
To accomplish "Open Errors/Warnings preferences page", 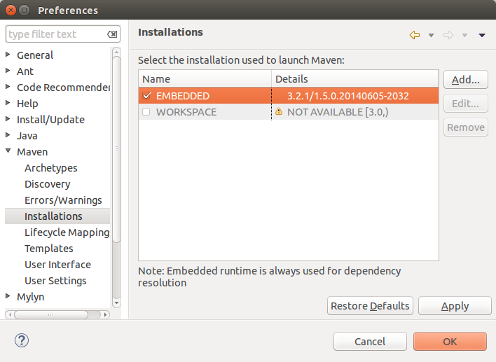I will click(63, 200).
